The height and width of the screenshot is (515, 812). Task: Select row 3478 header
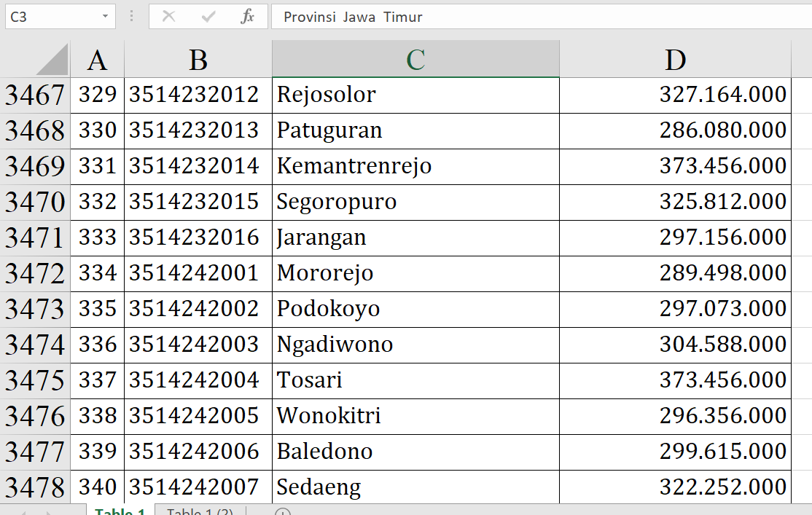(x=35, y=487)
